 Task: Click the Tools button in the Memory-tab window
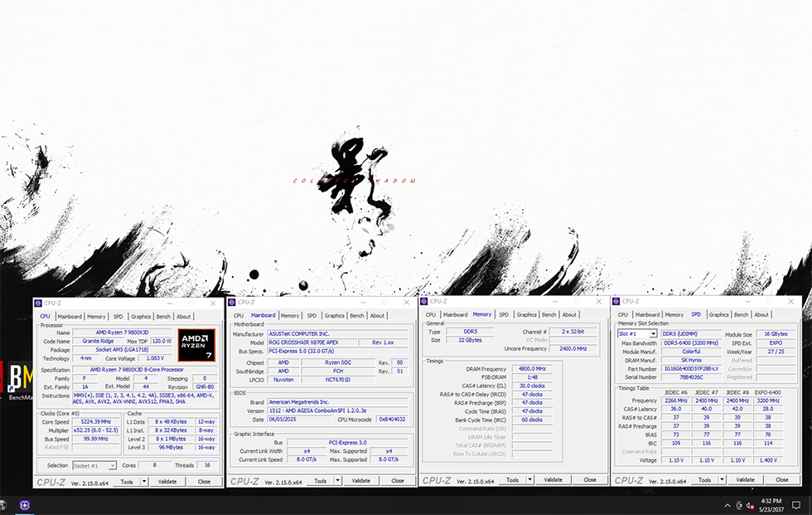pyautogui.click(x=513, y=480)
